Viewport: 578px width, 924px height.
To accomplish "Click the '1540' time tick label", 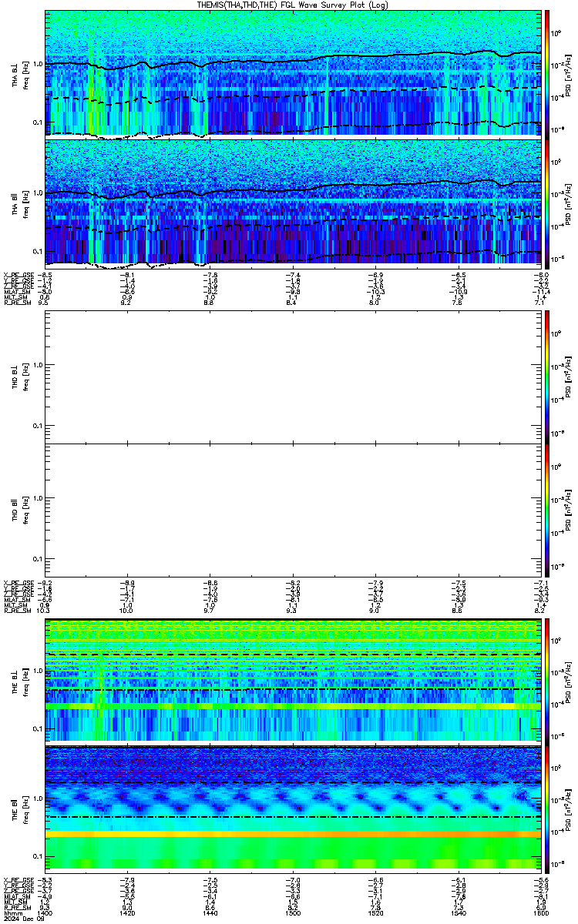I will pos(458,912).
